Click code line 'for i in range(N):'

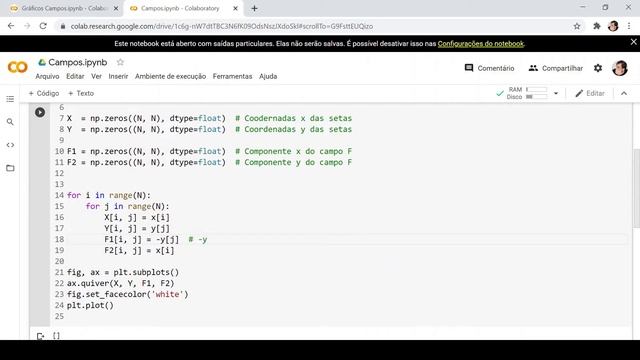coord(109,195)
